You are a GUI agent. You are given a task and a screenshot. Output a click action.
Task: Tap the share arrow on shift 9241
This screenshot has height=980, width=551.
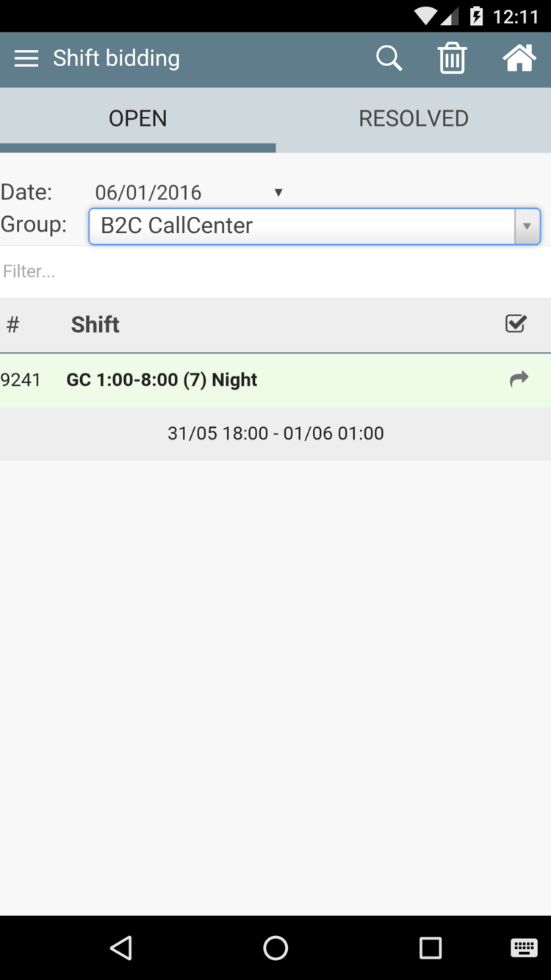[x=519, y=379]
